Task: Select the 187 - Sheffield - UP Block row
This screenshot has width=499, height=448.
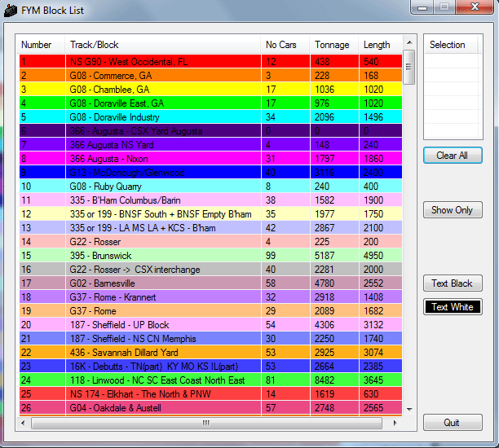Action: click(210, 325)
